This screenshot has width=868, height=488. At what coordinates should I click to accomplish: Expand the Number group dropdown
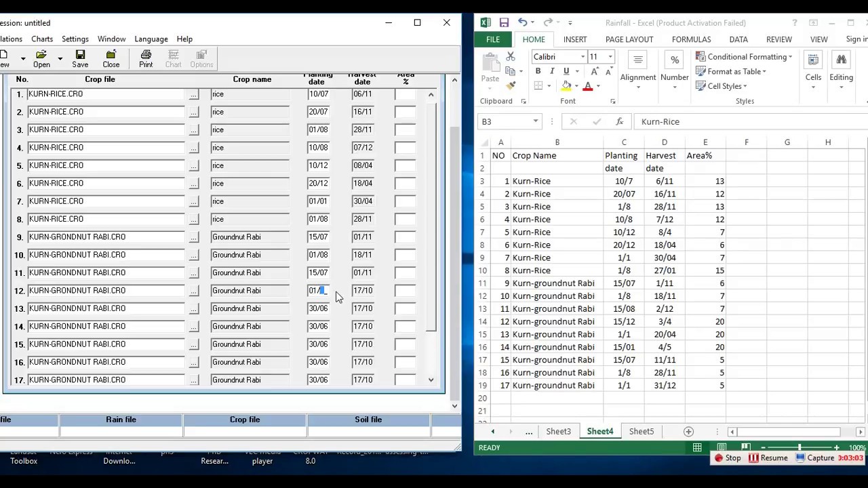(x=675, y=87)
